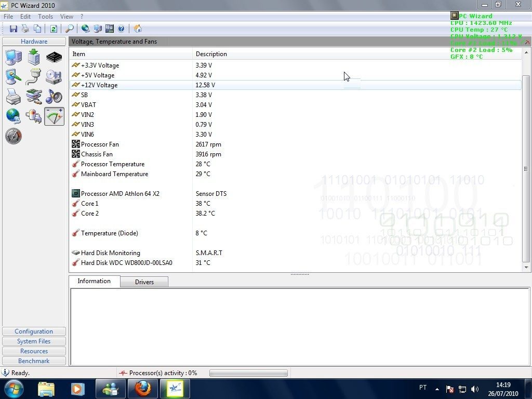
Task: Open the Windows Start button
Action: [14, 389]
